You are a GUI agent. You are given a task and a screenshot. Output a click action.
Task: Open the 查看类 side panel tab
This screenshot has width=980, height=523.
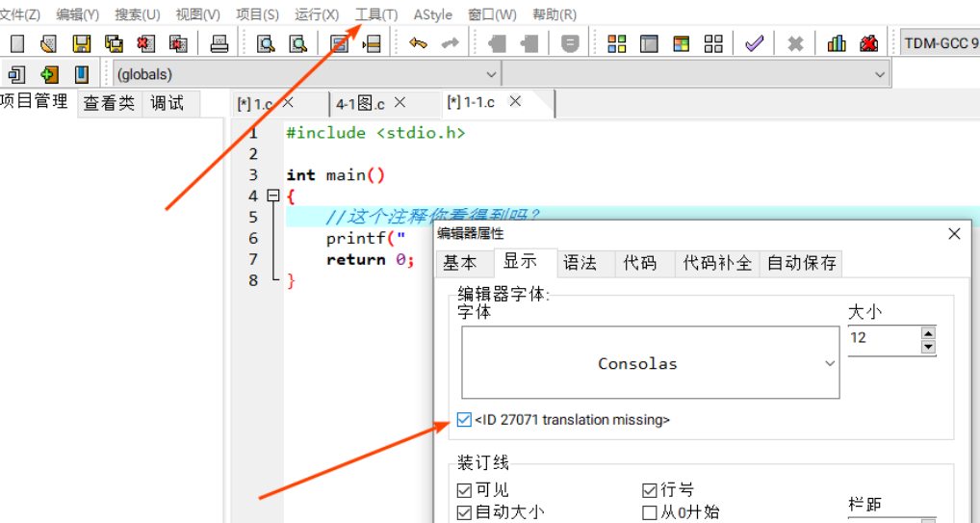(x=110, y=104)
